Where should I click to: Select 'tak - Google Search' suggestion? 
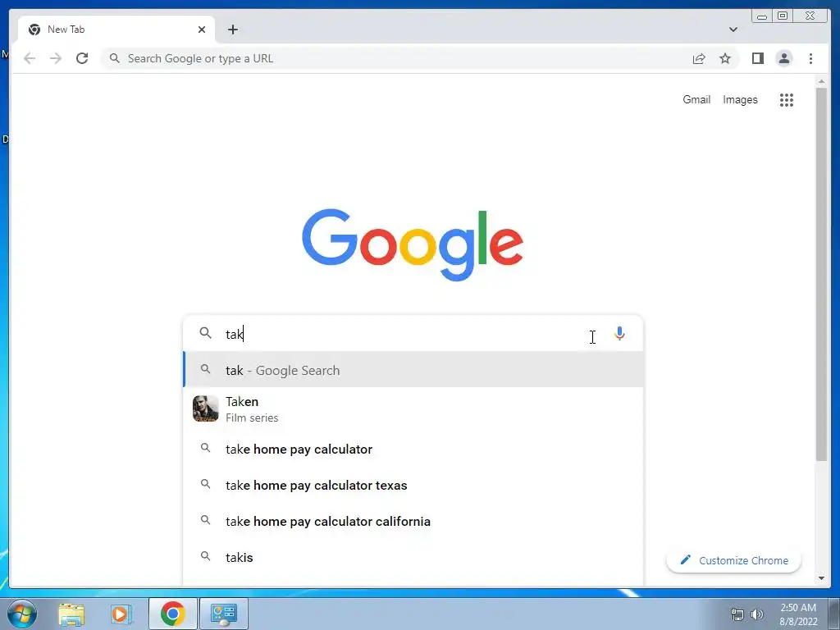pos(413,370)
